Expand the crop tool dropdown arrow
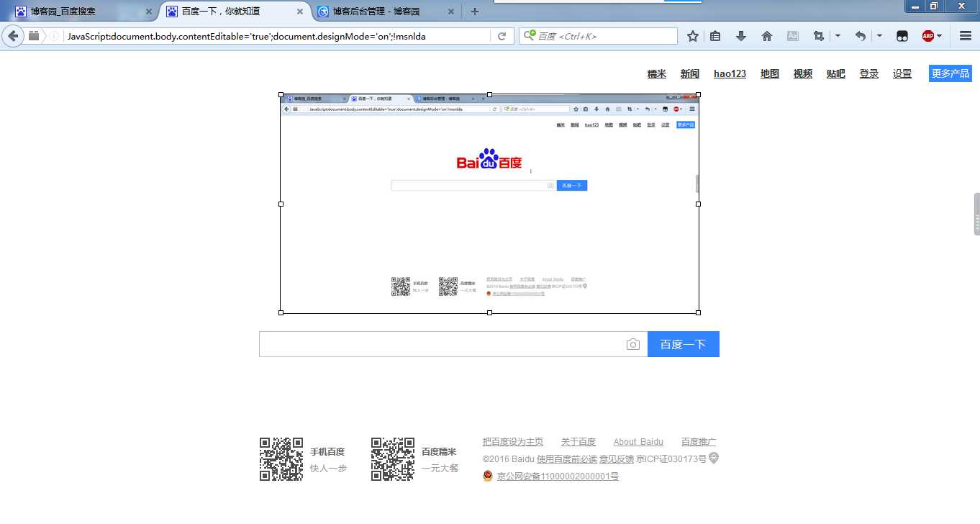Viewport: 980px width, 524px height. pos(838,36)
